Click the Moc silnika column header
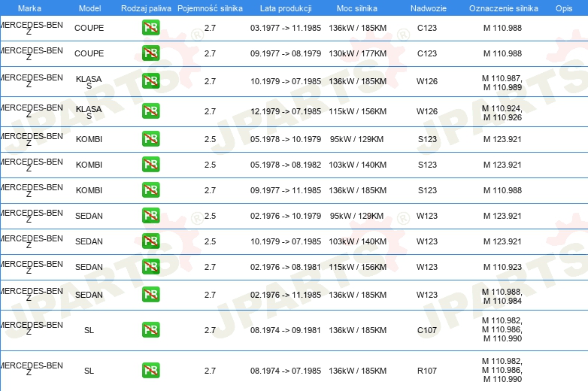Image resolution: width=588 pixels, height=391 pixels. [357, 8]
